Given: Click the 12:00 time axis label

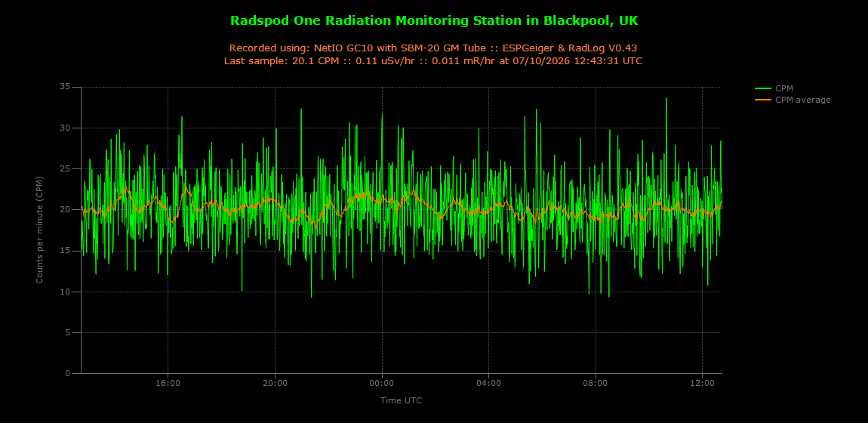Looking at the screenshot, I should tap(702, 383).
